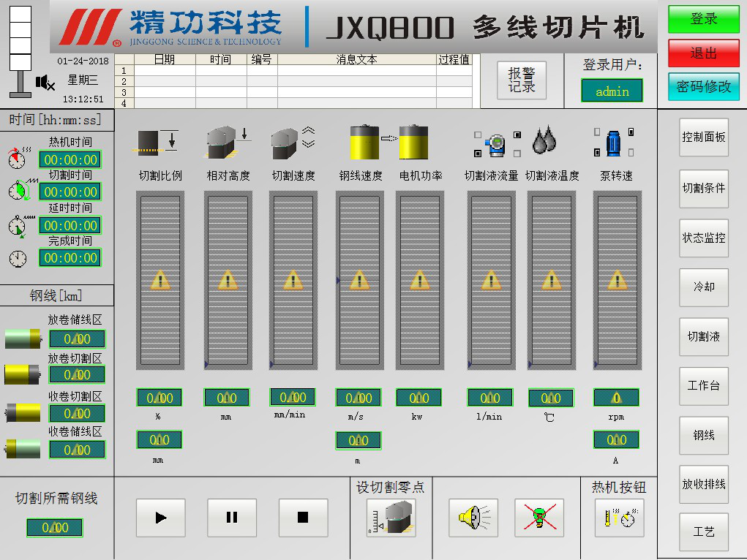Click the 切割比例 bar gauge

point(160,281)
